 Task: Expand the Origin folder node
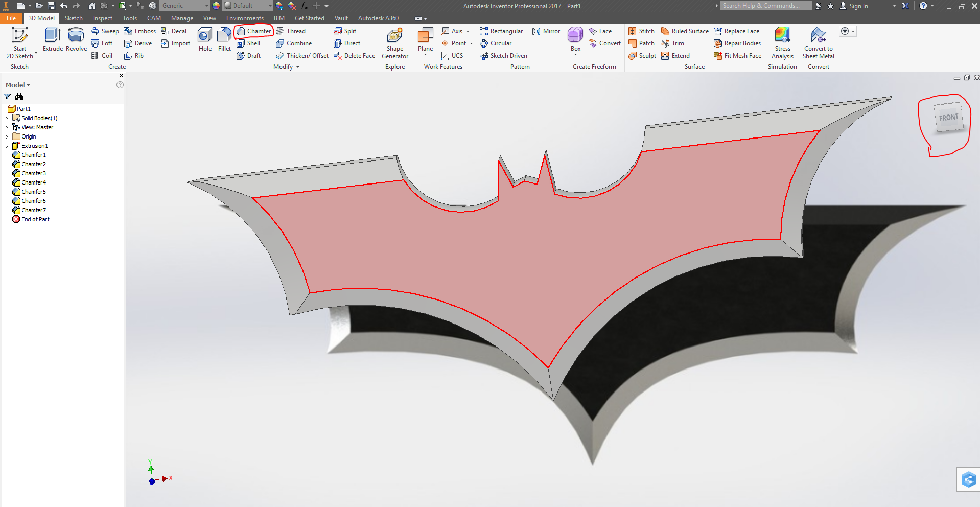[x=7, y=136]
